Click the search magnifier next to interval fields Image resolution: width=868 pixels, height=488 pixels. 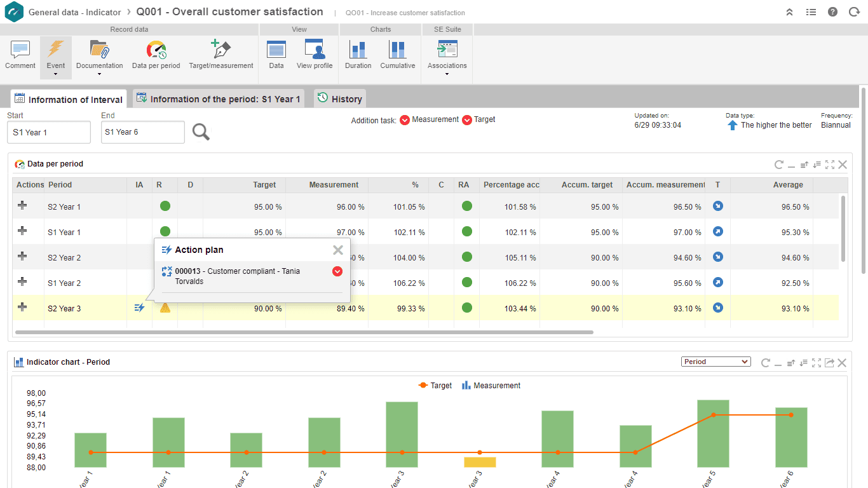tap(201, 132)
